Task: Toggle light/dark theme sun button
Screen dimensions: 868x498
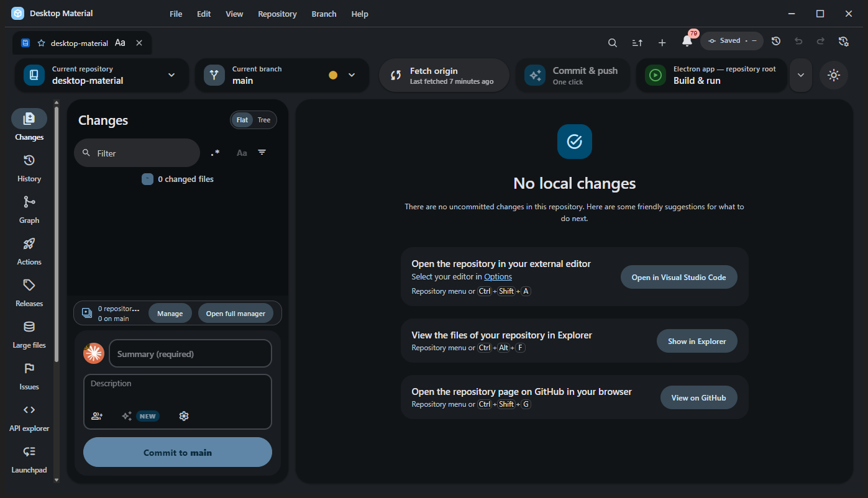Action: click(x=834, y=75)
